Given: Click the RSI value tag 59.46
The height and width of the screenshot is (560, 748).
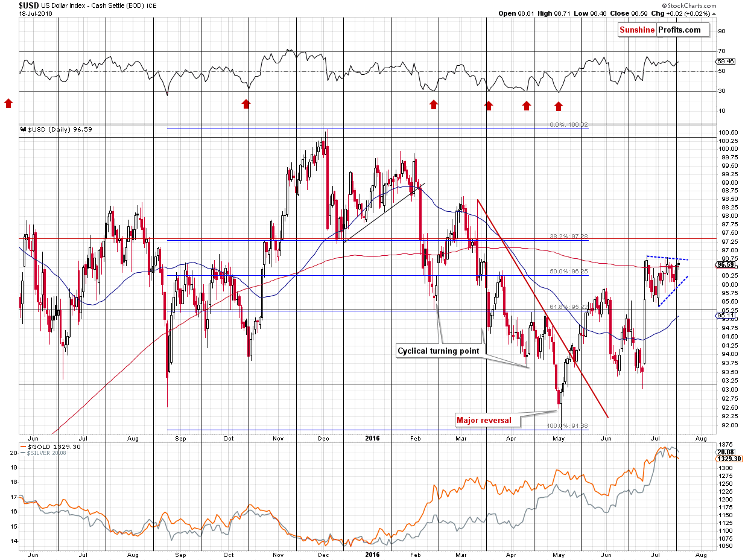Looking at the screenshot, I should tap(724, 61).
